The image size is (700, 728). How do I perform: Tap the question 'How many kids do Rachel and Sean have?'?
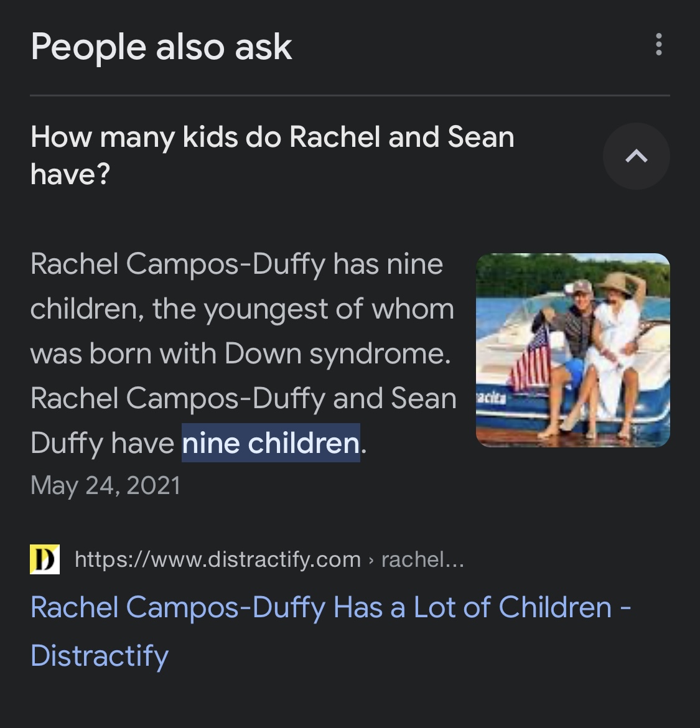[273, 156]
